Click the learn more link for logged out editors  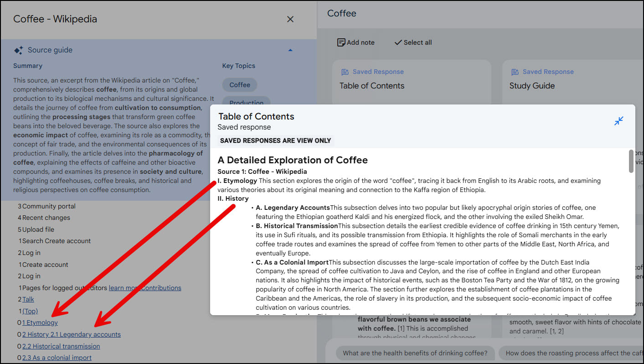[x=124, y=288]
